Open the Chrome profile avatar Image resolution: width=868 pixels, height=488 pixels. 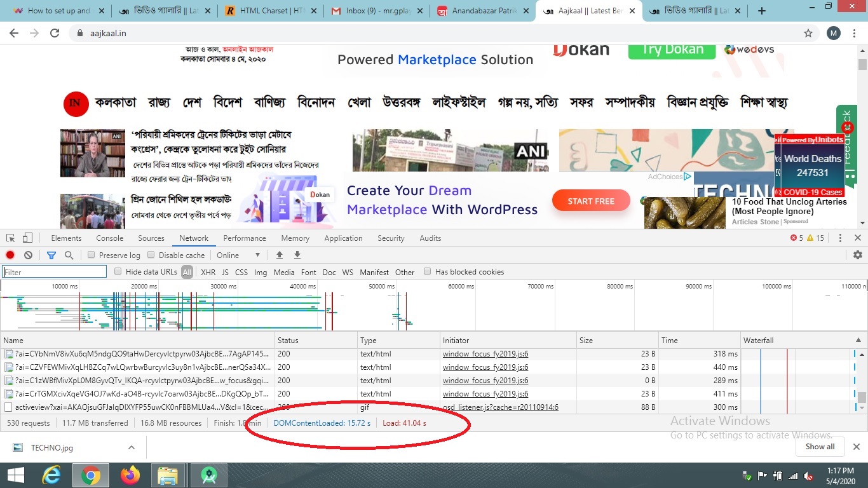(834, 33)
